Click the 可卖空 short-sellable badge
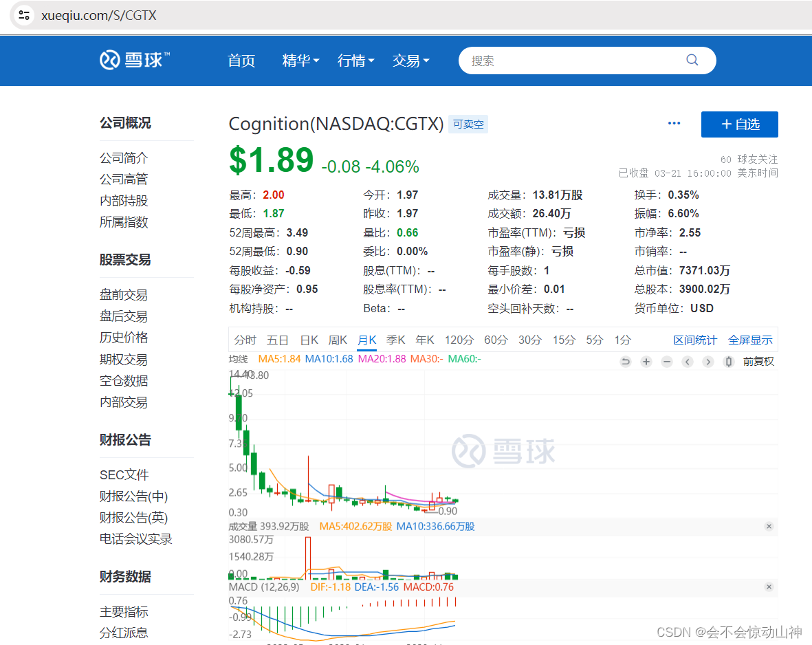Image resolution: width=812 pixels, height=645 pixels. click(x=468, y=124)
